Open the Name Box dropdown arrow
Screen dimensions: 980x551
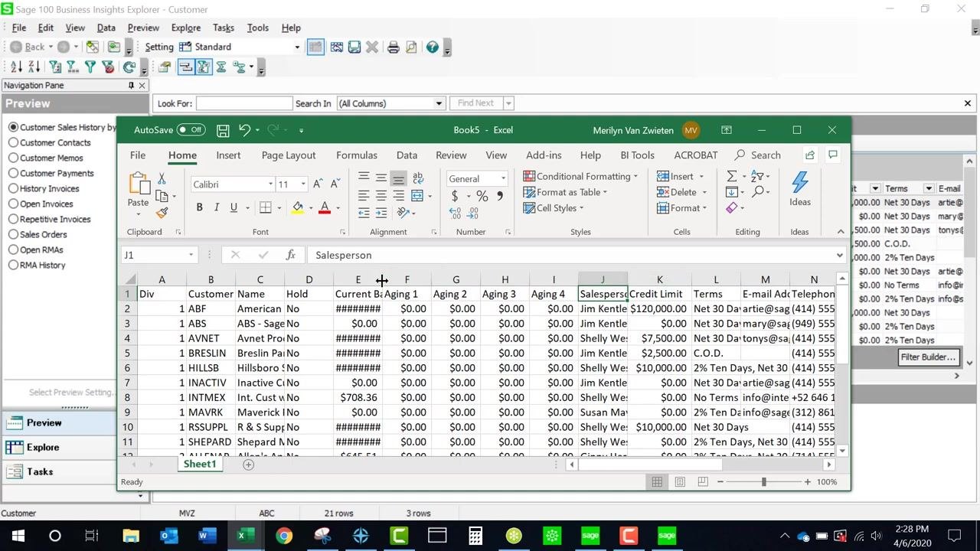191,255
